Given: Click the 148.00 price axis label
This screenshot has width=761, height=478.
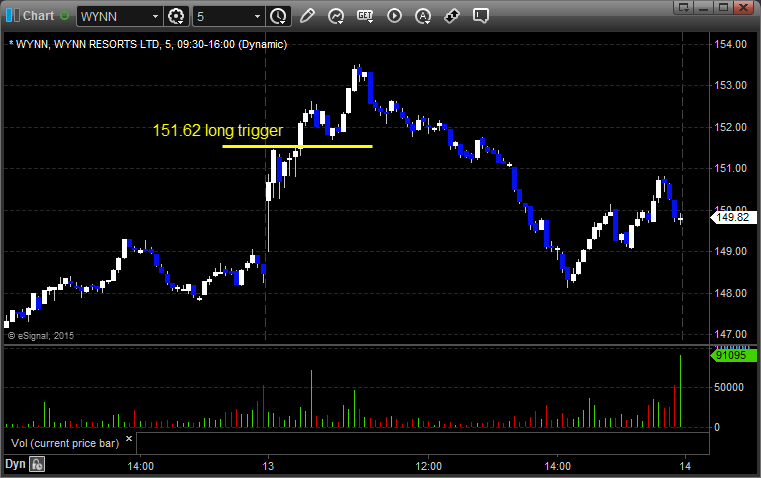Looking at the screenshot, I should 730,293.
